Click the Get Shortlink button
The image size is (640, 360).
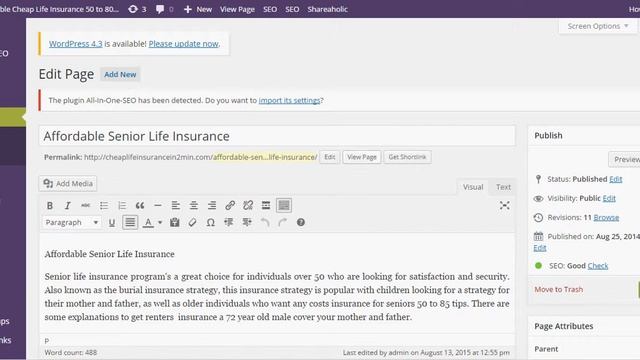[x=407, y=157]
